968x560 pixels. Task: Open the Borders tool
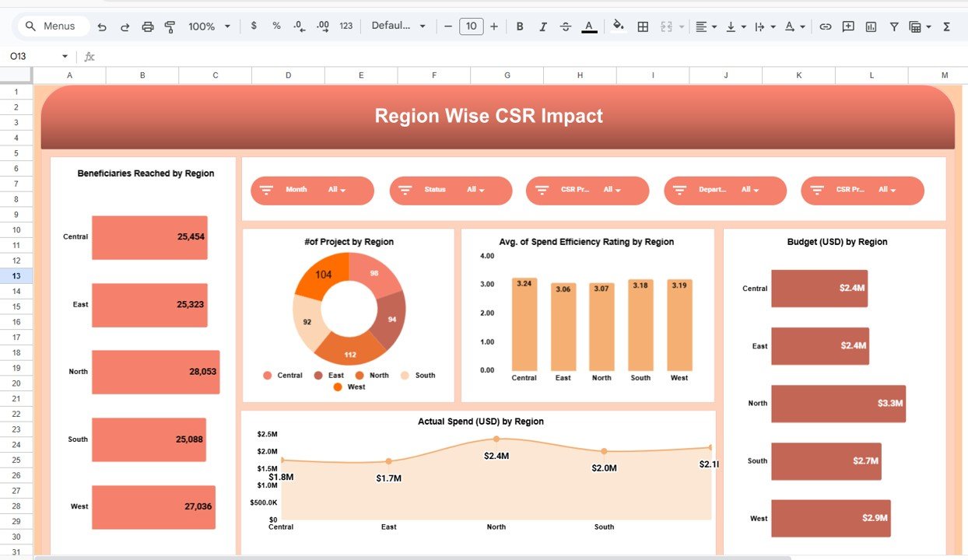[x=643, y=26]
